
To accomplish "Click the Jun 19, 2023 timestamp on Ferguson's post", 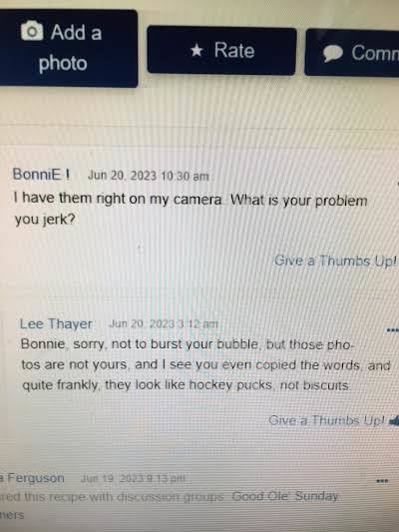I will tap(133, 479).
